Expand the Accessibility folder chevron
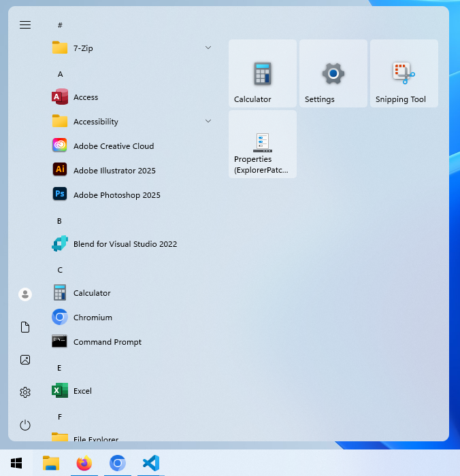 (x=208, y=121)
